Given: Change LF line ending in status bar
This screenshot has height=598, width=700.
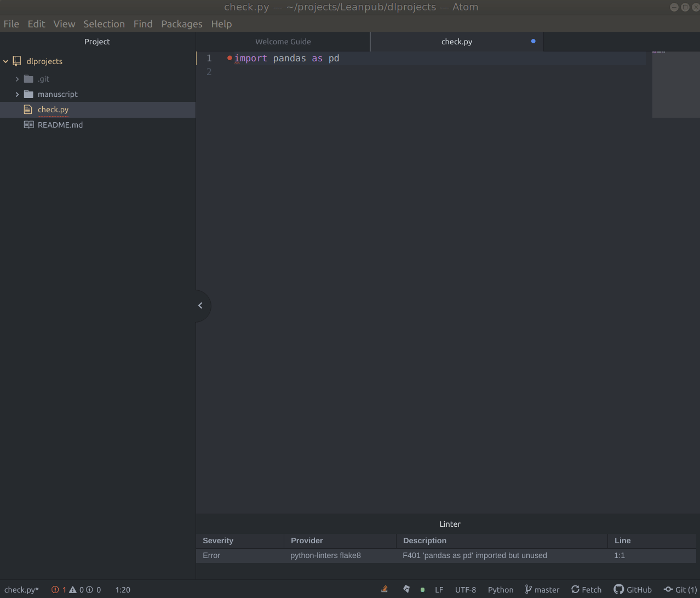Looking at the screenshot, I should coord(439,590).
